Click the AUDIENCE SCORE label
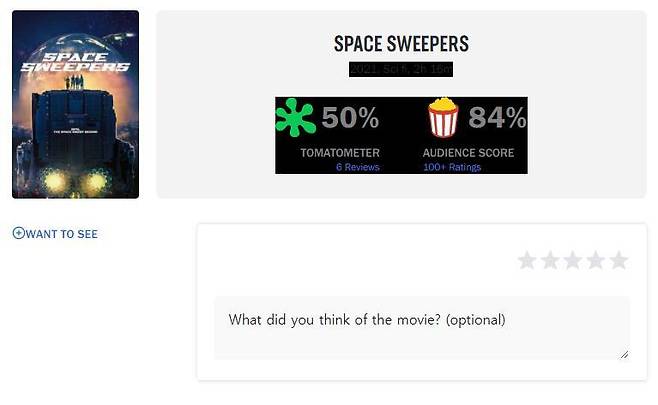The width and height of the screenshot is (658, 405). click(x=469, y=153)
